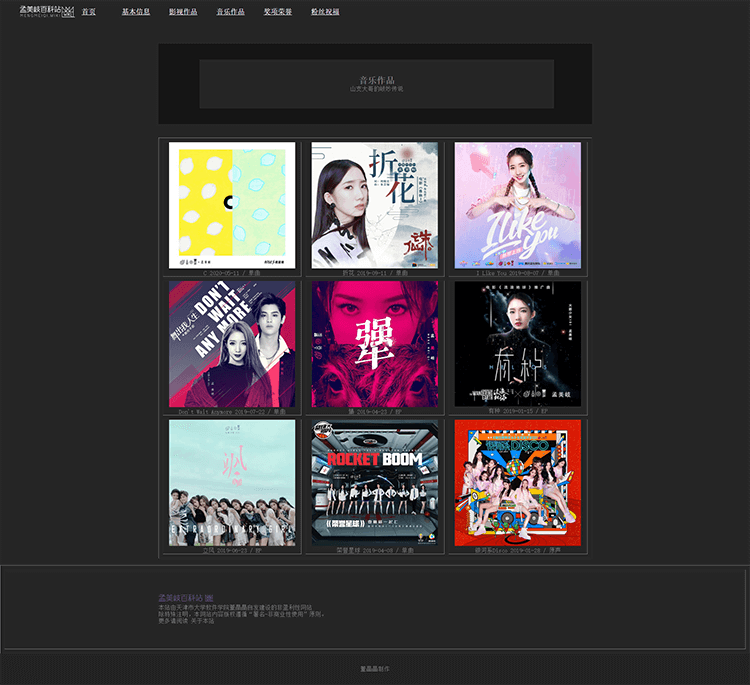Open the Don't Wait Any More cover
The width and height of the screenshot is (750, 685).
click(x=232, y=344)
